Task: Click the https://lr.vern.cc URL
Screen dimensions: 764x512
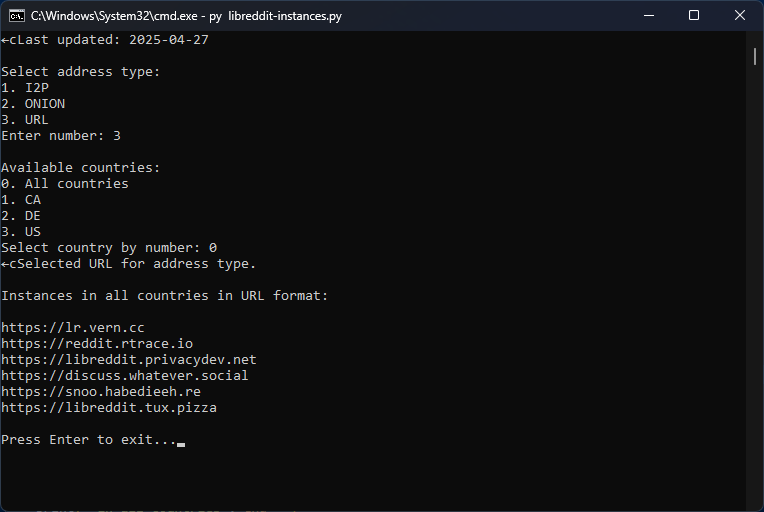Action: click(x=73, y=328)
